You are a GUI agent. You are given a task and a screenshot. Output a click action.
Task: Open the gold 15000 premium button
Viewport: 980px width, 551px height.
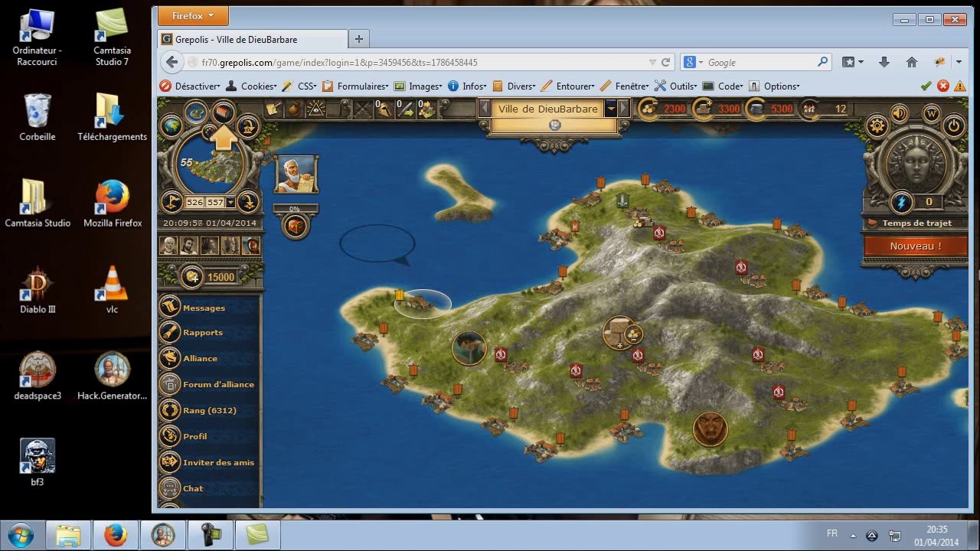pyautogui.click(x=210, y=277)
